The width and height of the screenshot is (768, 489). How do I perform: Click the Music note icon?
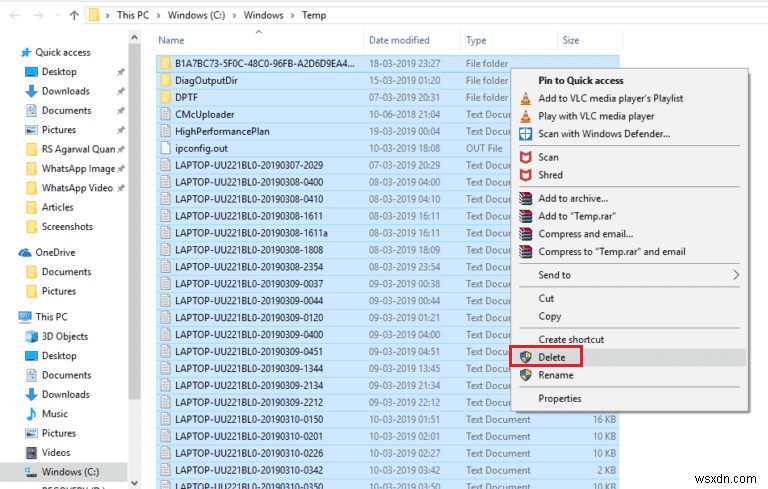[31, 414]
